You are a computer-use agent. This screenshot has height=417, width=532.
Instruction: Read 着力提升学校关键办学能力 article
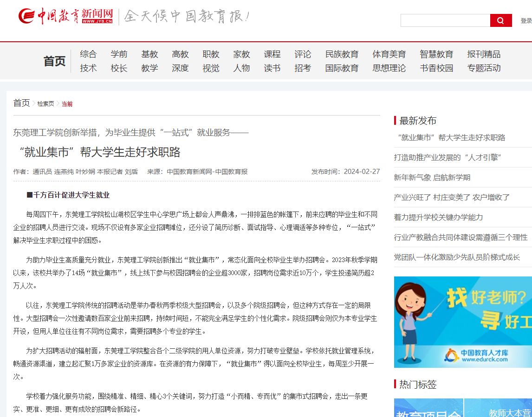pos(438,217)
